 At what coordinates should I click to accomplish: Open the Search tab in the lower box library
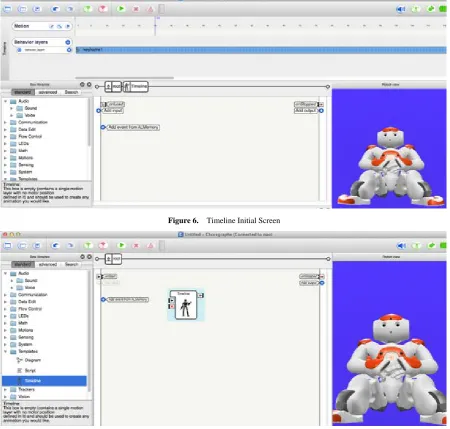click(x=71, y=264)
